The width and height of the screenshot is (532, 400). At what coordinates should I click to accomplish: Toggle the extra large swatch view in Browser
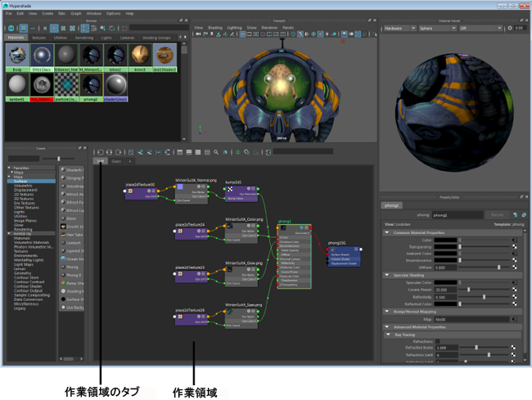click(x=72, y=29)
